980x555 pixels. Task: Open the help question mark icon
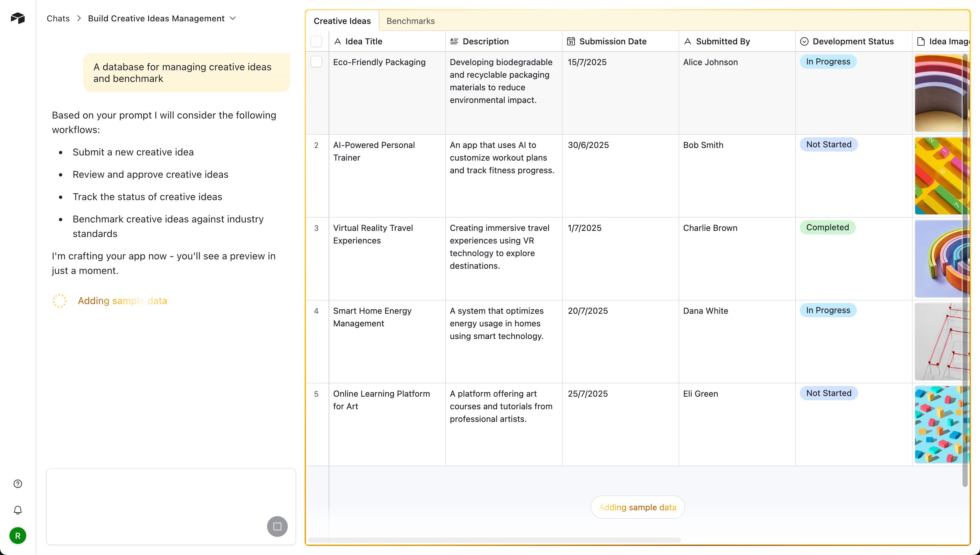[x=17, y=484]
